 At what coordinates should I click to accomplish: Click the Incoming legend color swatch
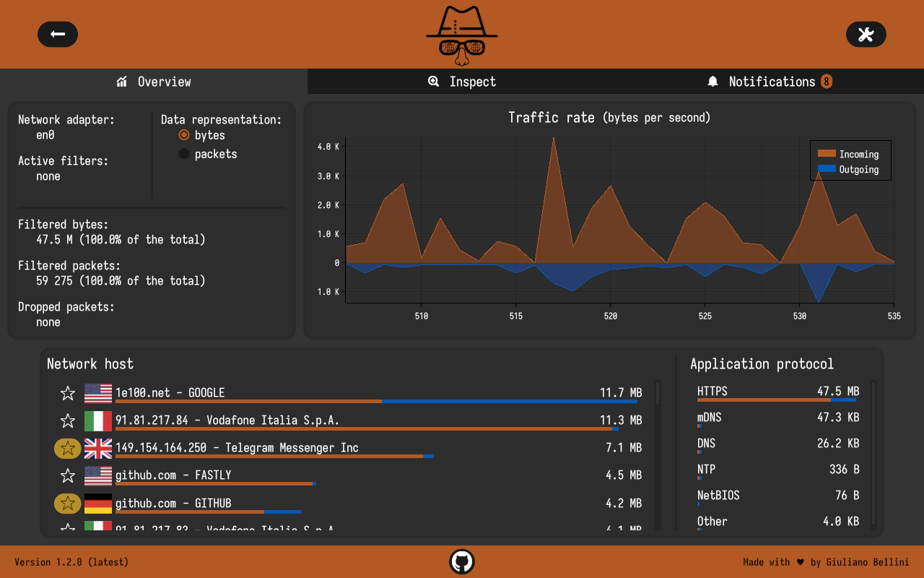coord(827,154)
